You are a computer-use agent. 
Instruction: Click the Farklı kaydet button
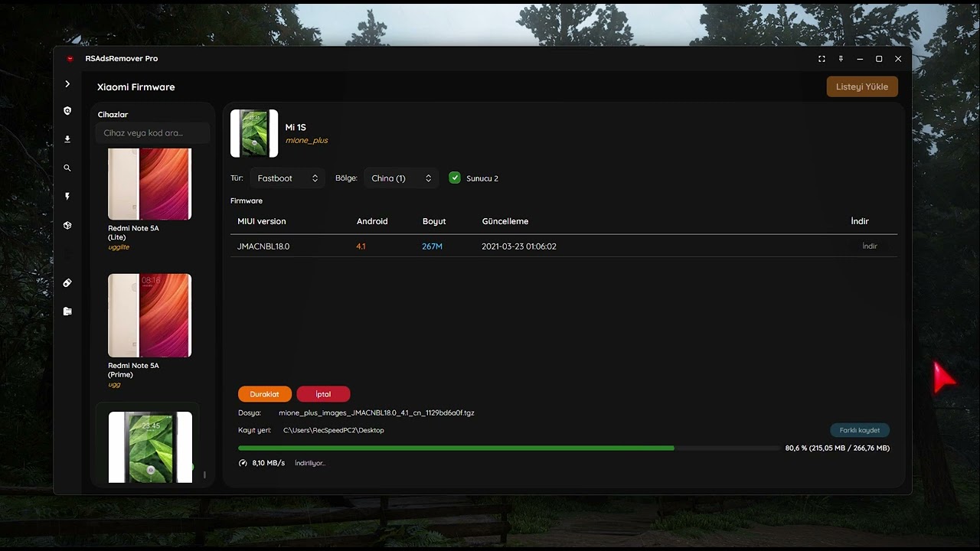click(x=860, y=430)
